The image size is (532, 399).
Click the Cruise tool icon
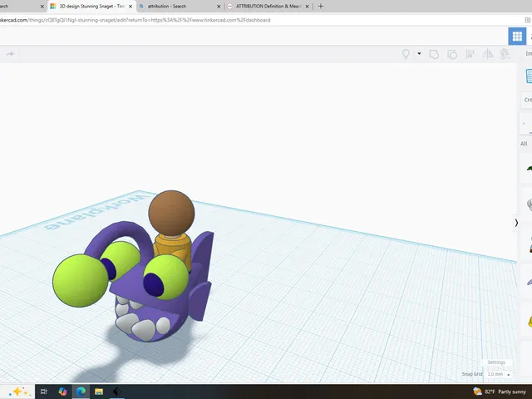tap(505, 54)
